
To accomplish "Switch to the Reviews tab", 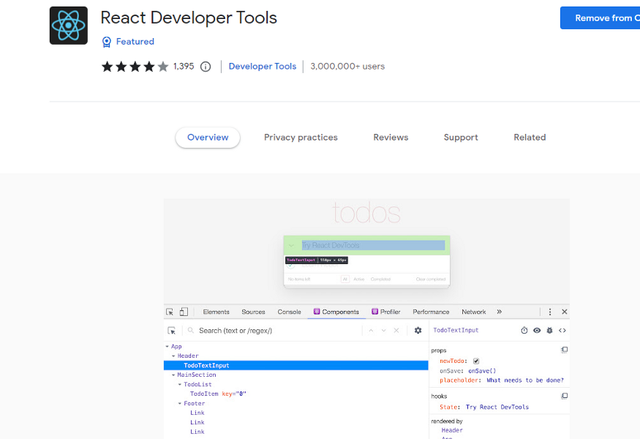I will pos(391,137).
